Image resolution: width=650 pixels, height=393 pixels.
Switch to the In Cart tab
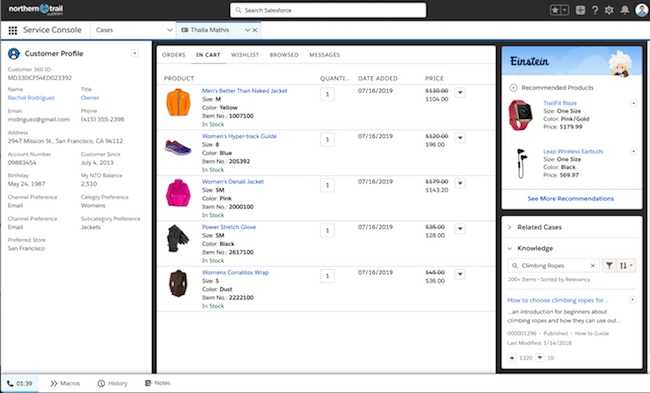point(208,55)
